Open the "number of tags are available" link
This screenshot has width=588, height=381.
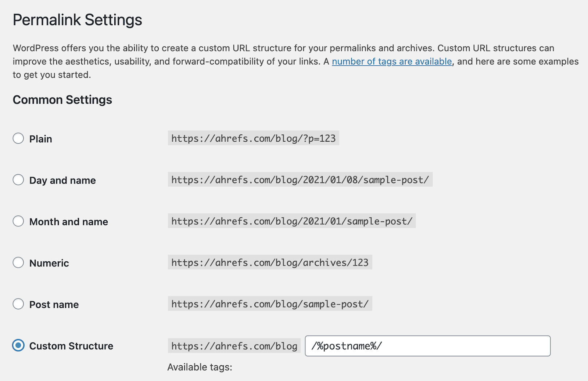tap(392, 62)
